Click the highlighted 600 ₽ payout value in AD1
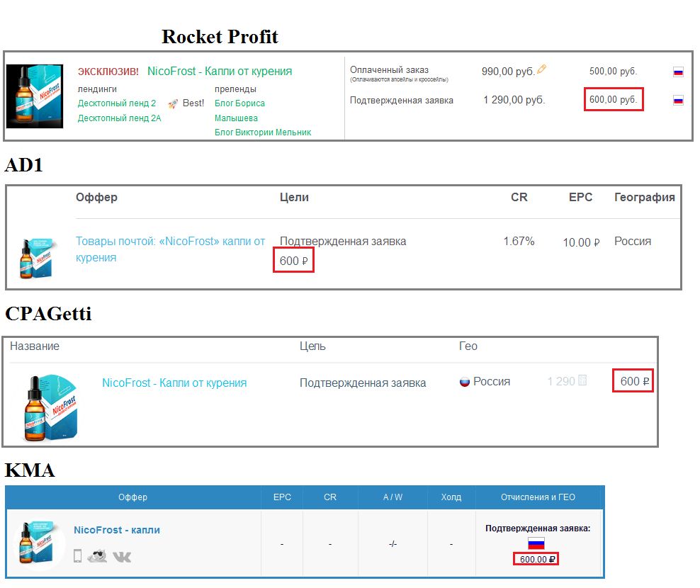The width and height of the screenshot is (700, 588). [x=293, y=261]
